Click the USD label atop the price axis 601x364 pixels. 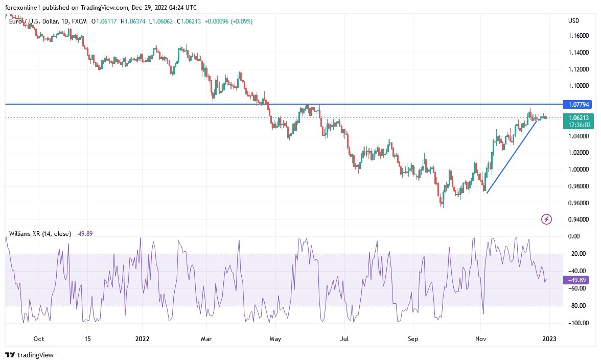(x=573, y=21)
